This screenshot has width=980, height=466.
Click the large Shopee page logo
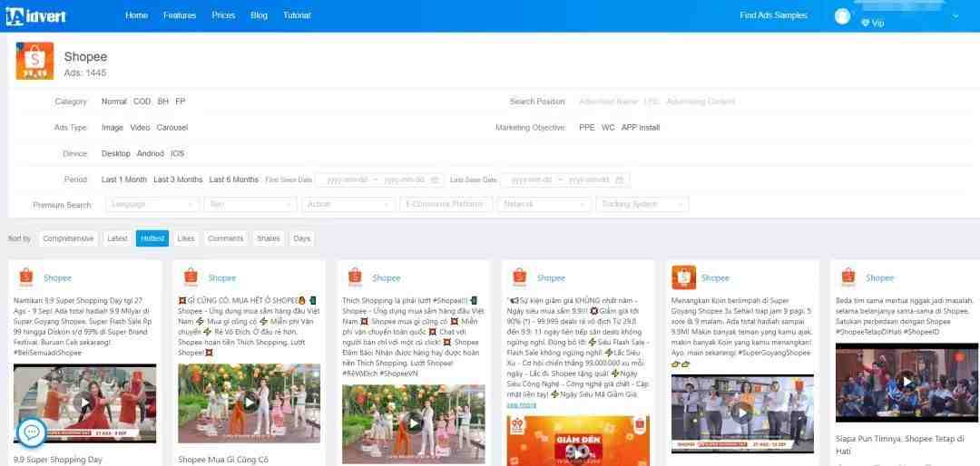(x=34, y=61)
